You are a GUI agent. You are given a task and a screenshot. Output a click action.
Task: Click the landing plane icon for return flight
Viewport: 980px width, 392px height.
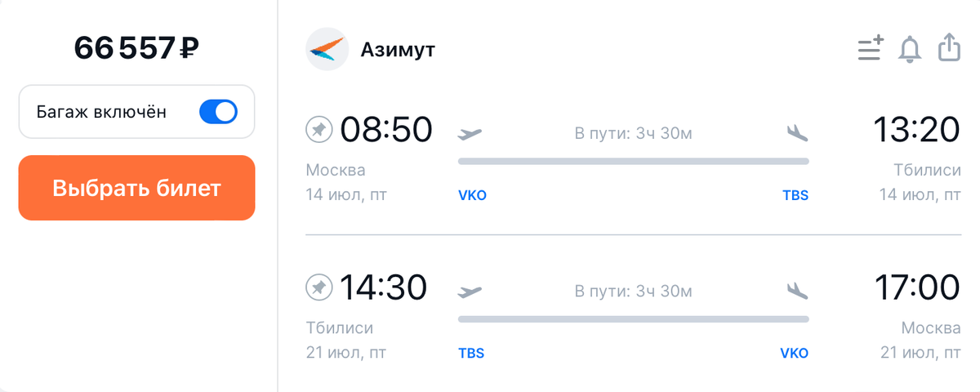click(797, 291)
